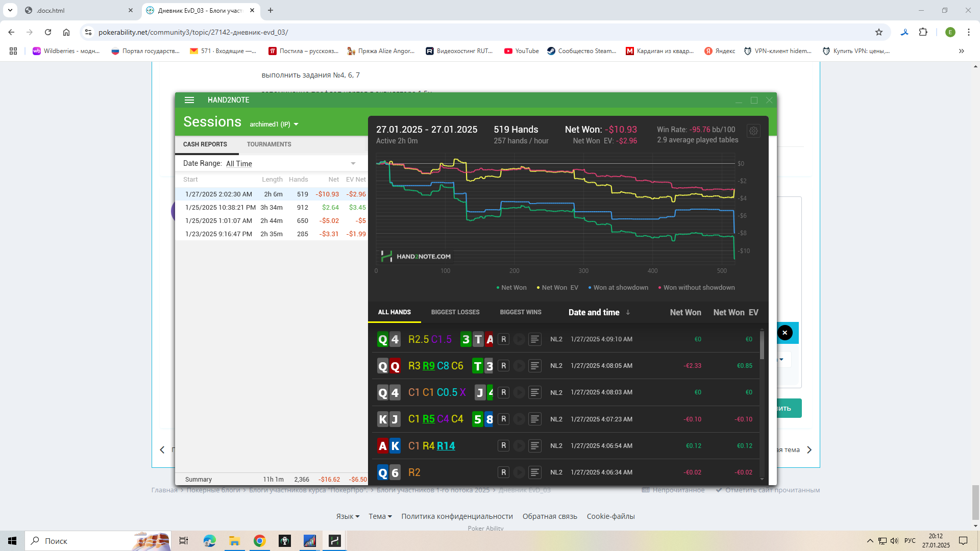
Task: Show more bookmarks with the chevron
Action: click(961, 51)
